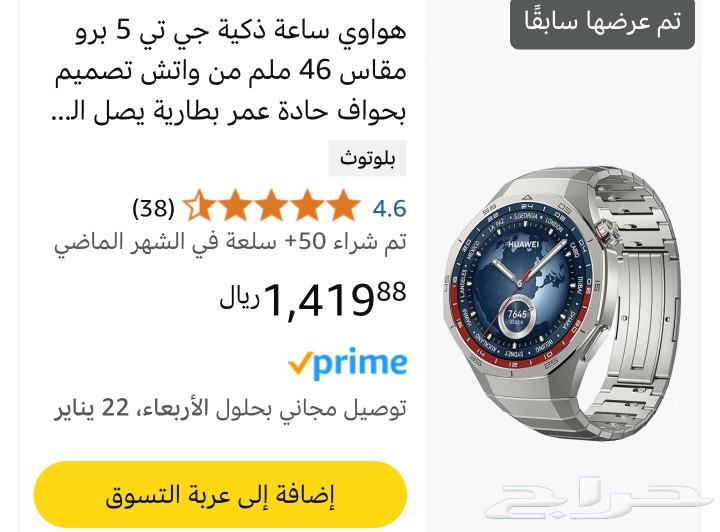
Task: Click the first full orange star
Action: 342,205
